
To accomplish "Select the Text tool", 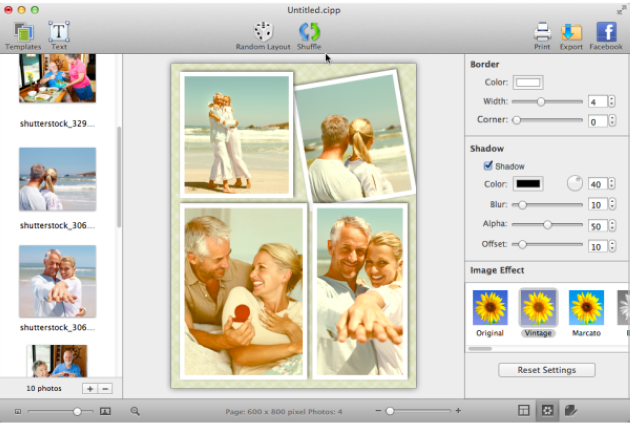I will click(59, 34).
